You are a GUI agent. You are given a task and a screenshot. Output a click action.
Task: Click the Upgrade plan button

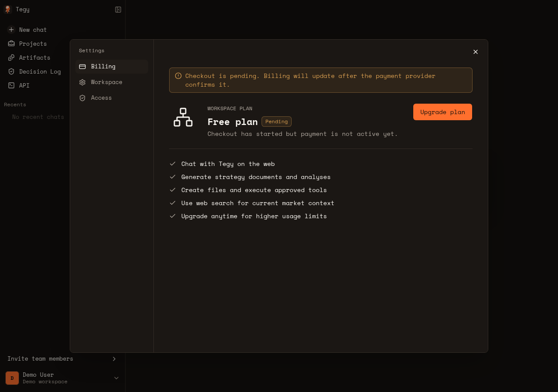pos(442,112)
